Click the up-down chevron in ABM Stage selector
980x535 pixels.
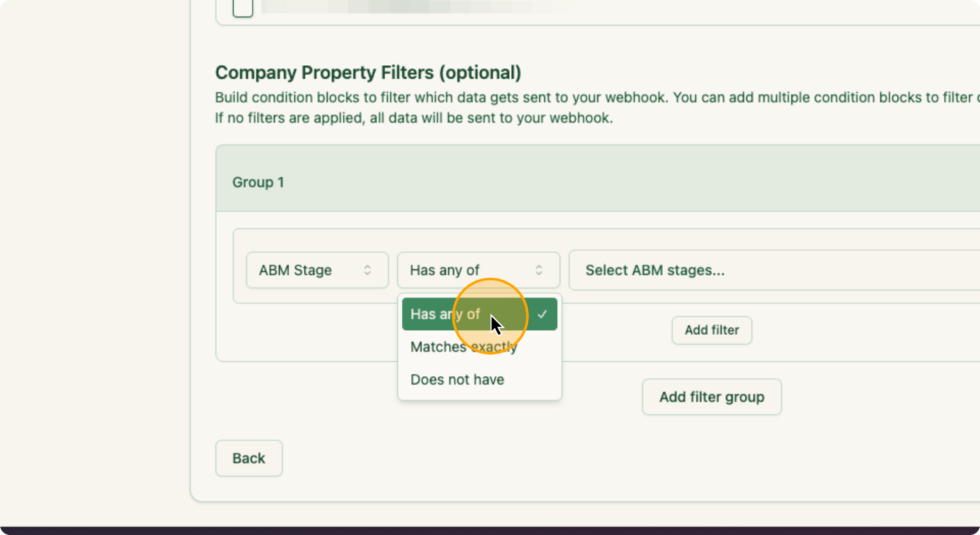pyautogui.click(x=367, y=270)
